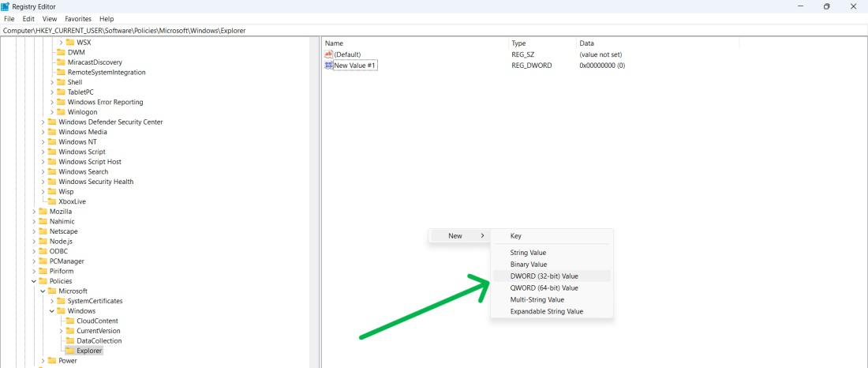The width and height of the screenshot is (868, 368).
Task: Click the Piriform folder icon
Action: [43, 271]
